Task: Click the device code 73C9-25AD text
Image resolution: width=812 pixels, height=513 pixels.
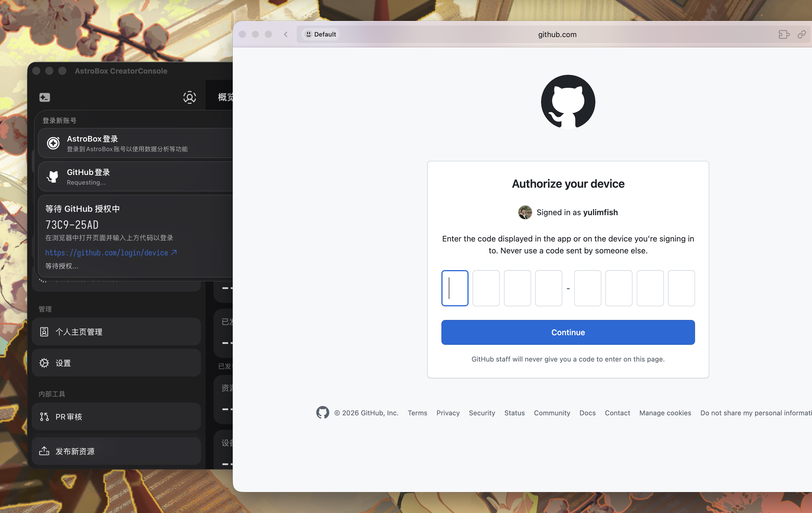Action: click(72, 225)
